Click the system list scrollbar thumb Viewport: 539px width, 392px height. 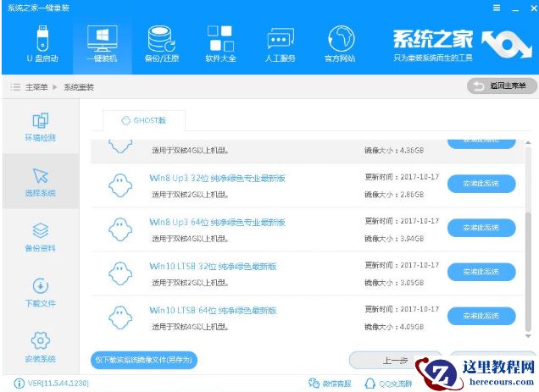(529, 272)
